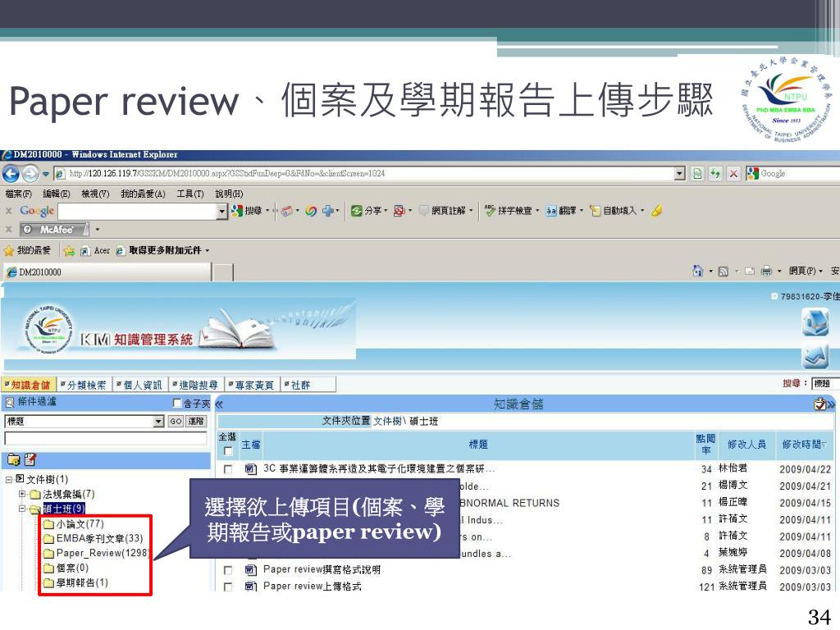This screenshot has height=630, width=840.
Task: Click the Google Toolbar swirl icon
Action: pyautogui.click(x=311, y=211)
